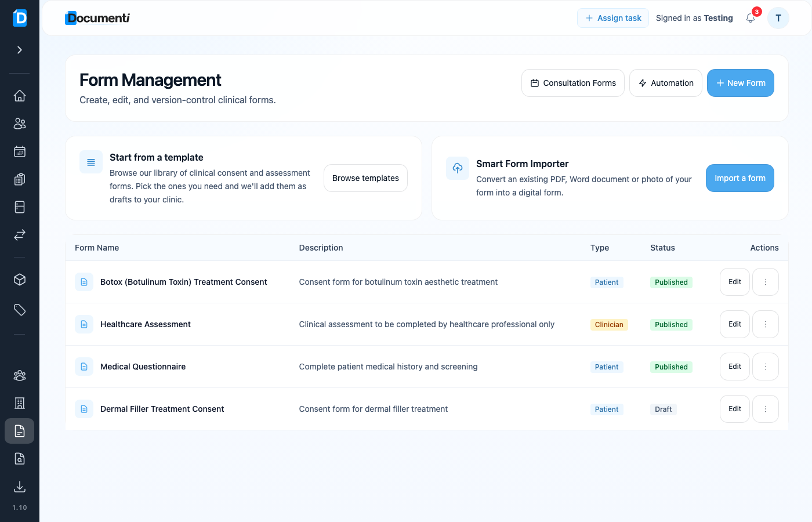Edit the Dermal Filler Treatment Consent form

[735, 409]
